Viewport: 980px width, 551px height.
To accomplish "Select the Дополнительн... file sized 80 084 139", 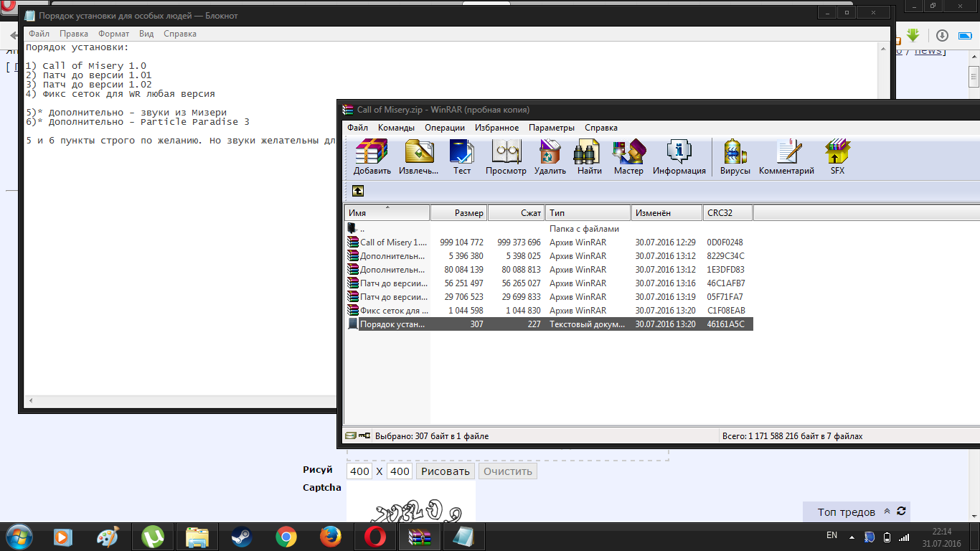I will click(x=549, y=270).
